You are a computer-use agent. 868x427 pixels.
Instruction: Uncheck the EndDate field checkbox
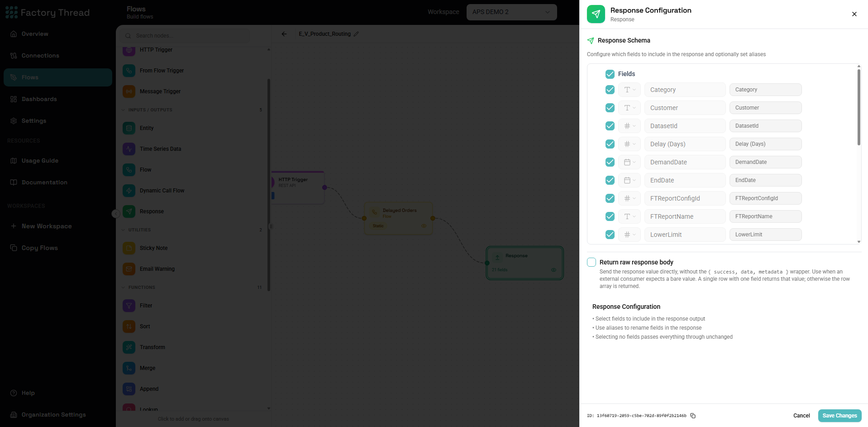pos(610,180)
